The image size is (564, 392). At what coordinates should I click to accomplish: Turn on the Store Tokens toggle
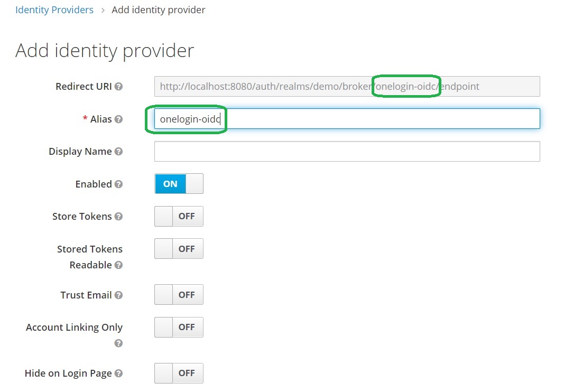coord(179,217)
